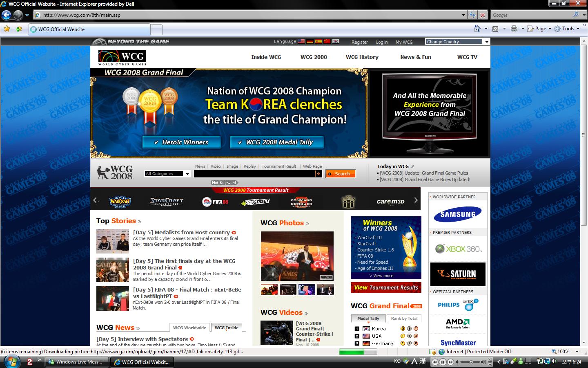Click the main WCG Photos thumbnail image
This screenshot has height=368, width=588.
297,256
